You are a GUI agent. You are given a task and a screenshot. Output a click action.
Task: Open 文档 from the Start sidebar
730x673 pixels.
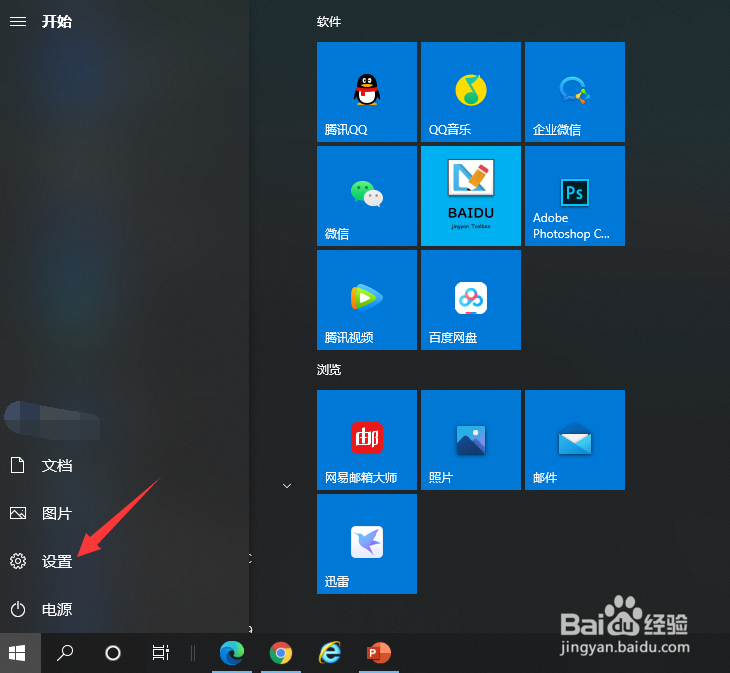tap(124, 465)
